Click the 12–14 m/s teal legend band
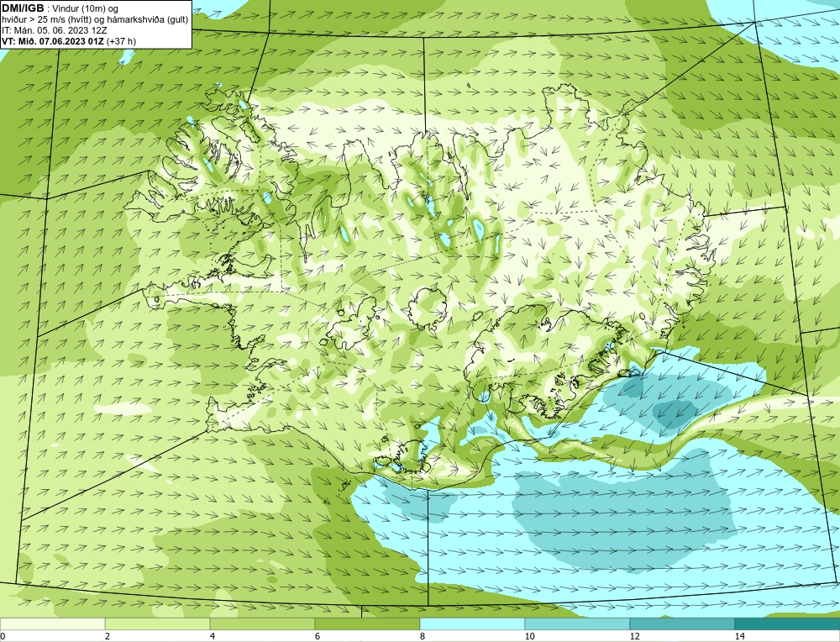The image size is (840, 642). (682, 624)
